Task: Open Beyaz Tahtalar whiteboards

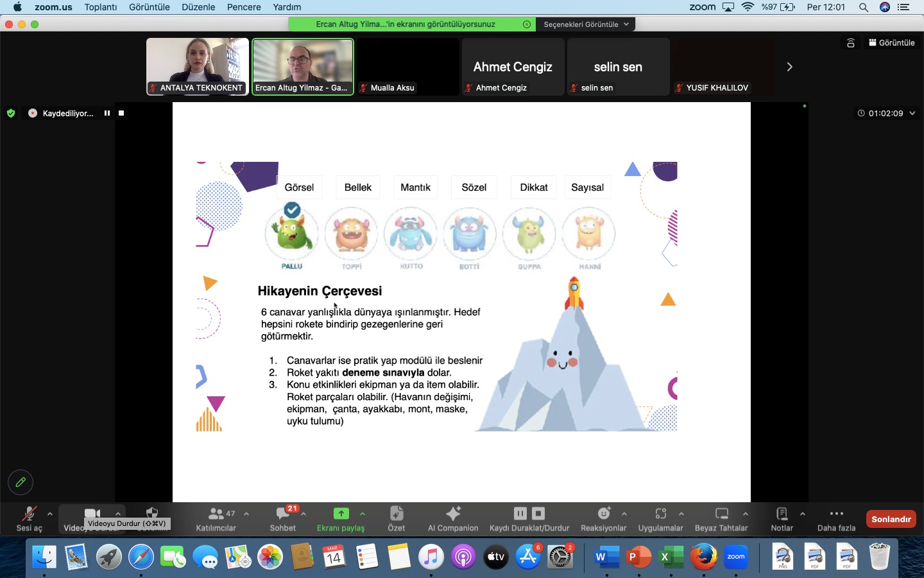Action: [x=721, y=518]
